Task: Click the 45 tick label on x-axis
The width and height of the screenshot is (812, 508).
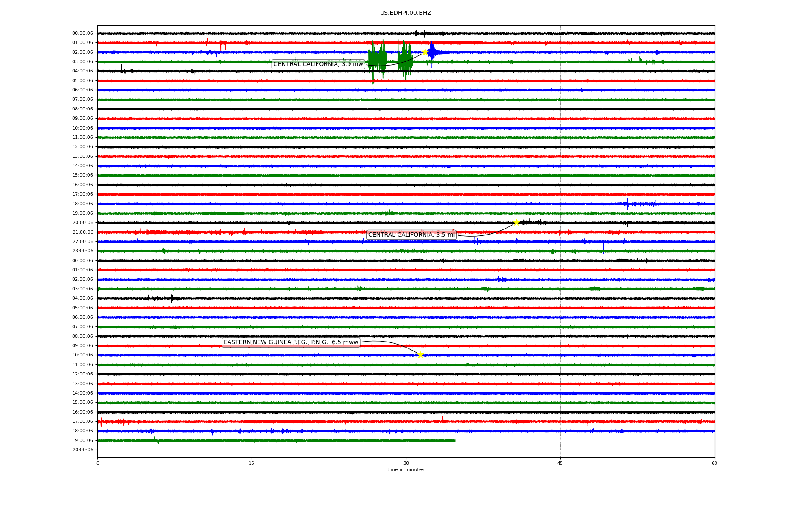Action: point(560,463)
